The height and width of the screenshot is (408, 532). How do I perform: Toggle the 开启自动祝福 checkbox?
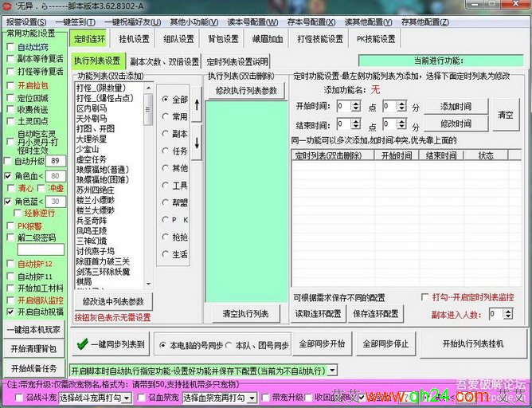click(10, 312)
